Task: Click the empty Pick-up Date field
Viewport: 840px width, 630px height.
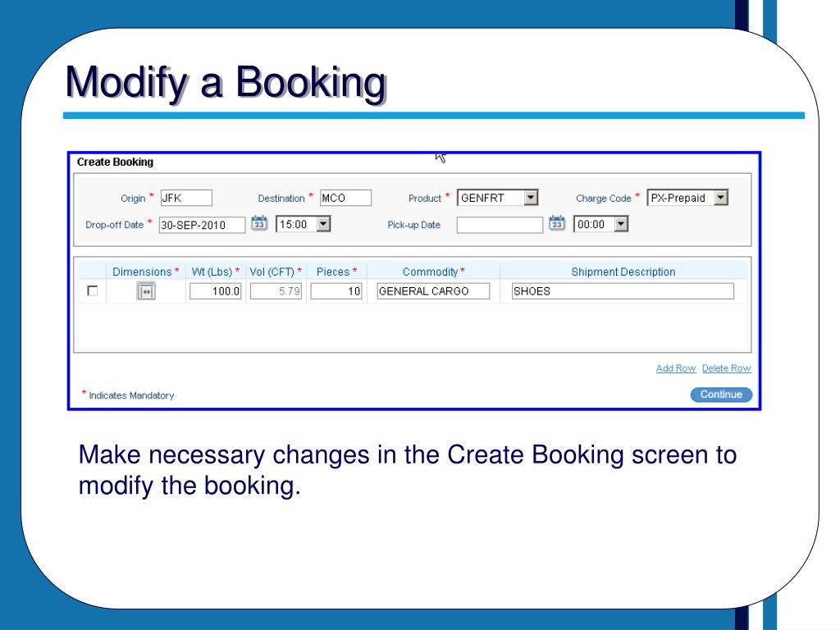Action: (500, 225)
